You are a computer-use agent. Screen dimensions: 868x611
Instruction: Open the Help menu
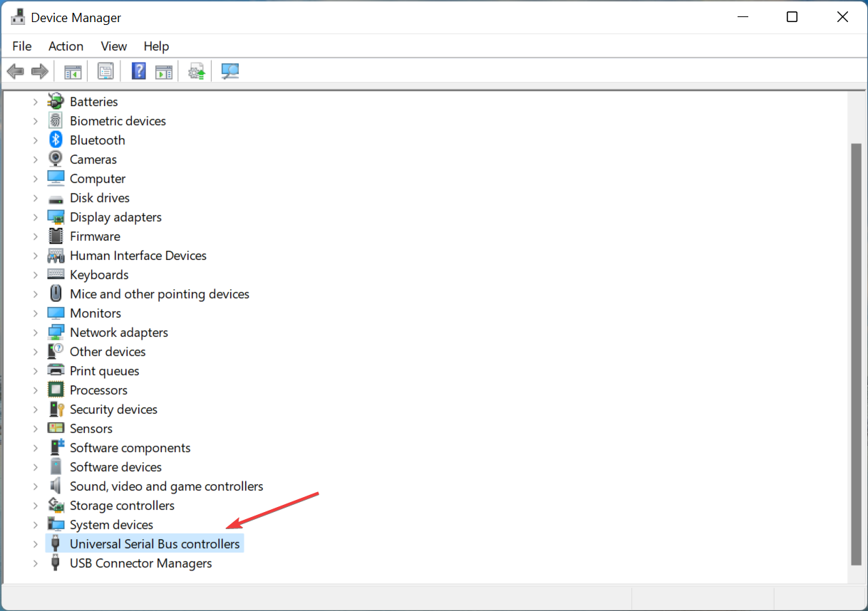coord(156,46)
